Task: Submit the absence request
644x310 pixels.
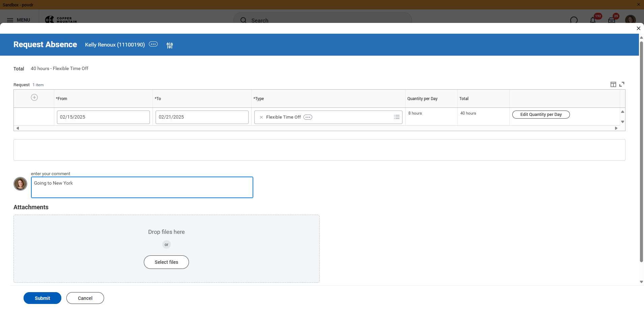Action: (x=42, y=298)
